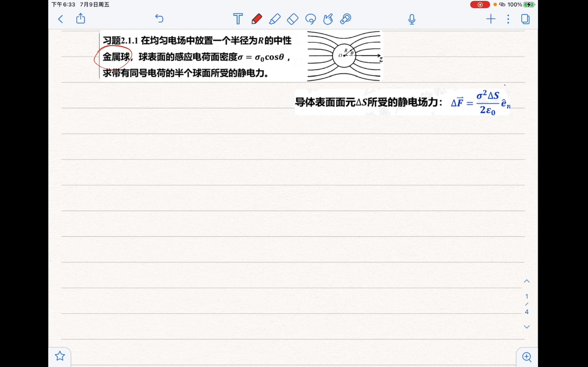Select the red Pen tool
This screenshot has width=588, height=367.
257,19
